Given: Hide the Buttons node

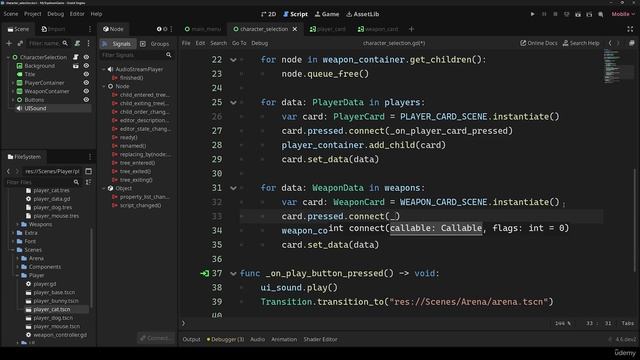Looking at the screenshot, I should [x=86, y=100].
